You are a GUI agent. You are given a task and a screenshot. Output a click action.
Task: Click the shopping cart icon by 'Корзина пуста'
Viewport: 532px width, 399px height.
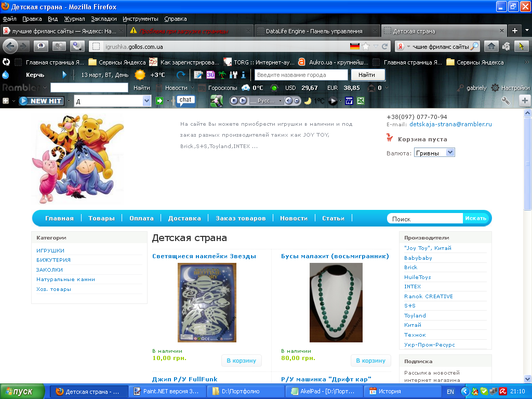tap(390, 138)
